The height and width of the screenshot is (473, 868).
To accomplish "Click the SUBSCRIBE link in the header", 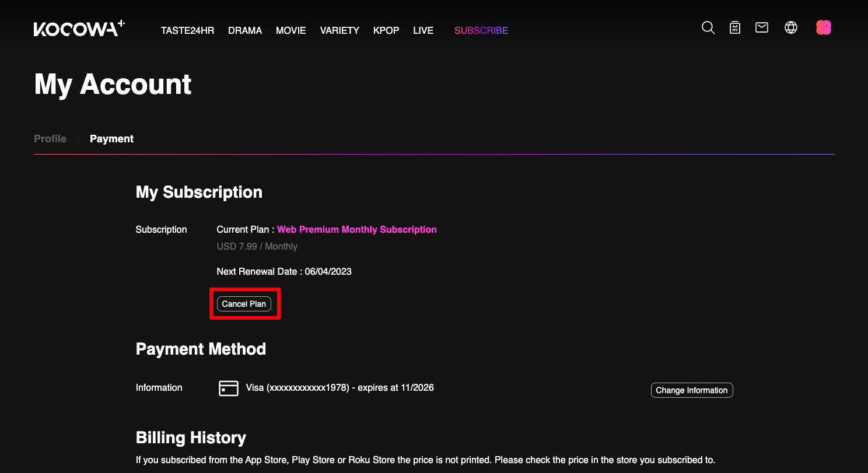I will click(481, 30).
